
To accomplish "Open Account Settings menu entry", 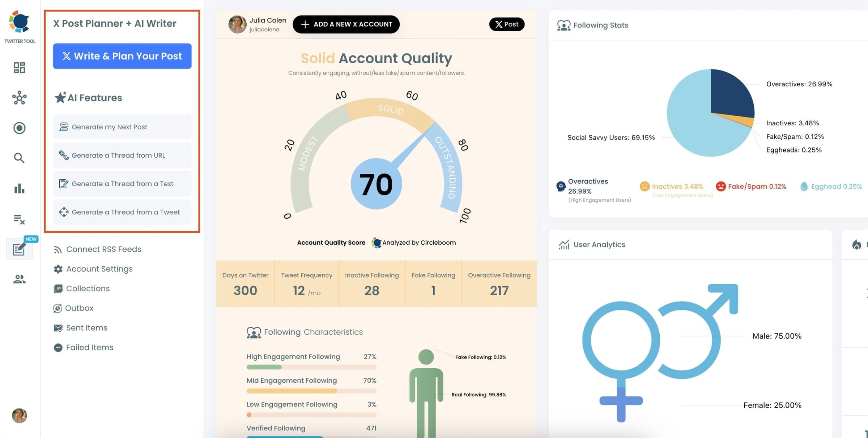I will [x=99, y=269].
